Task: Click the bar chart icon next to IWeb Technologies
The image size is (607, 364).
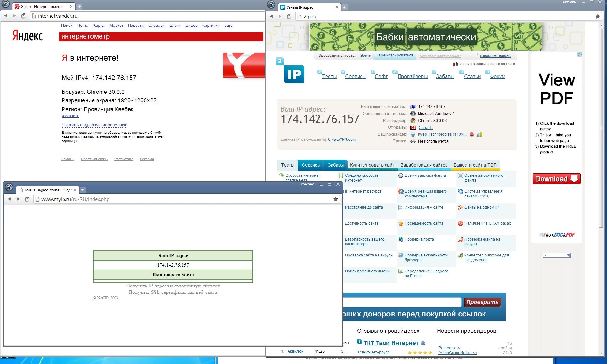Action: tap(479, 134)
